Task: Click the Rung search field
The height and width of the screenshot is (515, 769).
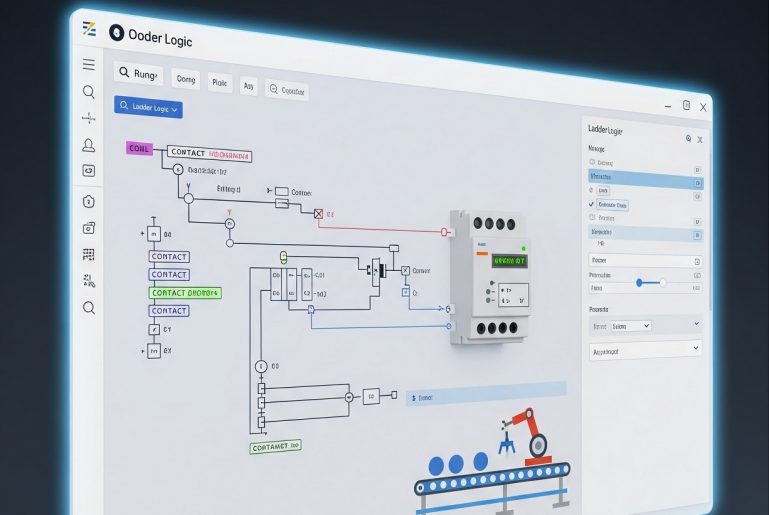Action: (x=139, y=74)
